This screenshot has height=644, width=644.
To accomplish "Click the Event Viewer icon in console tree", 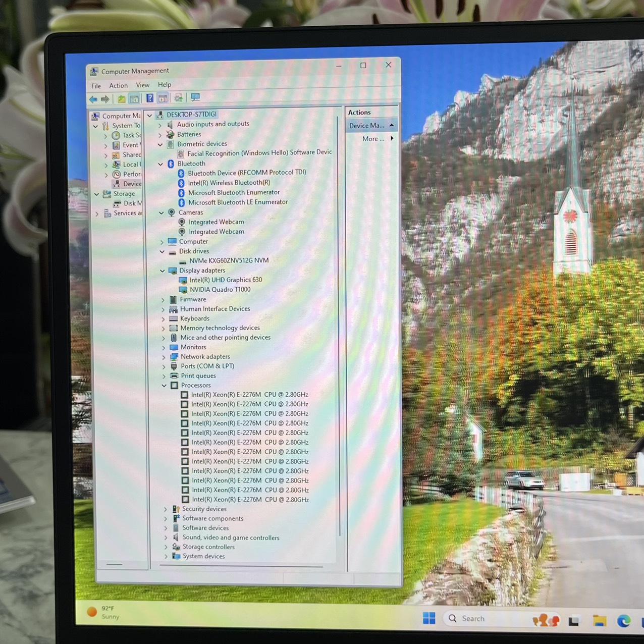I will click(x=116, y=145).
